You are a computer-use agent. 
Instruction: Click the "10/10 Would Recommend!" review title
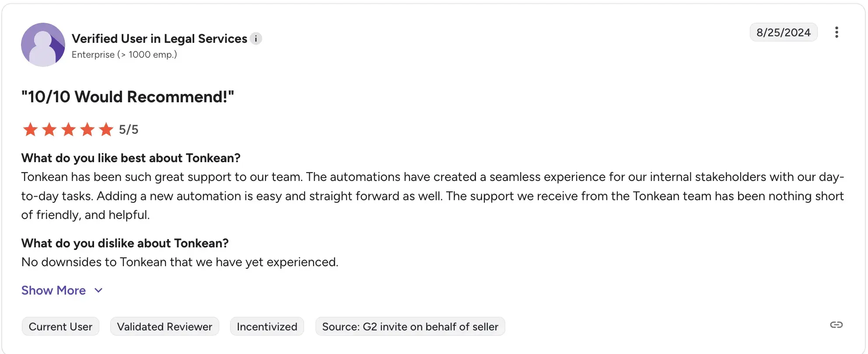click(128, 97)
